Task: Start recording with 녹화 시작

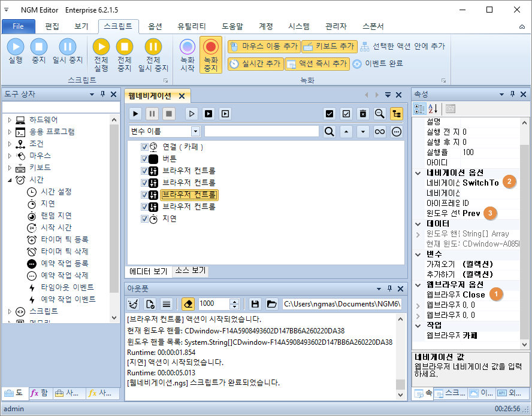Action: click(188, 55)
